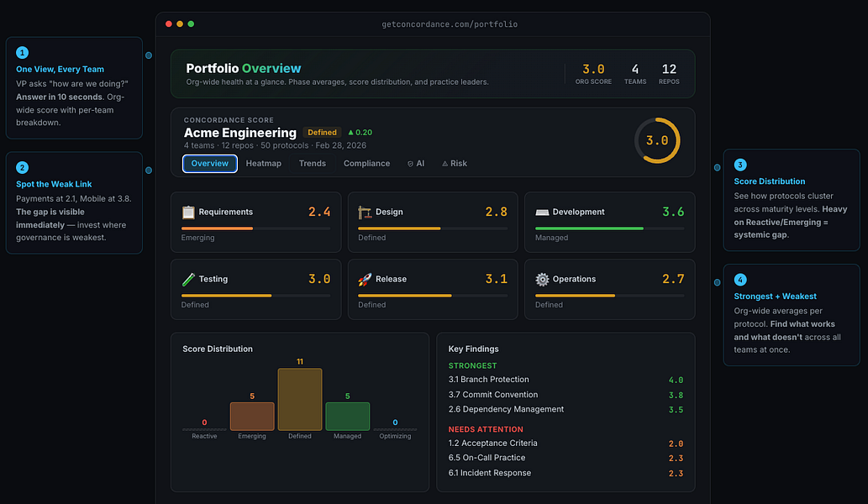Select the Risk tab

(455, 163)
